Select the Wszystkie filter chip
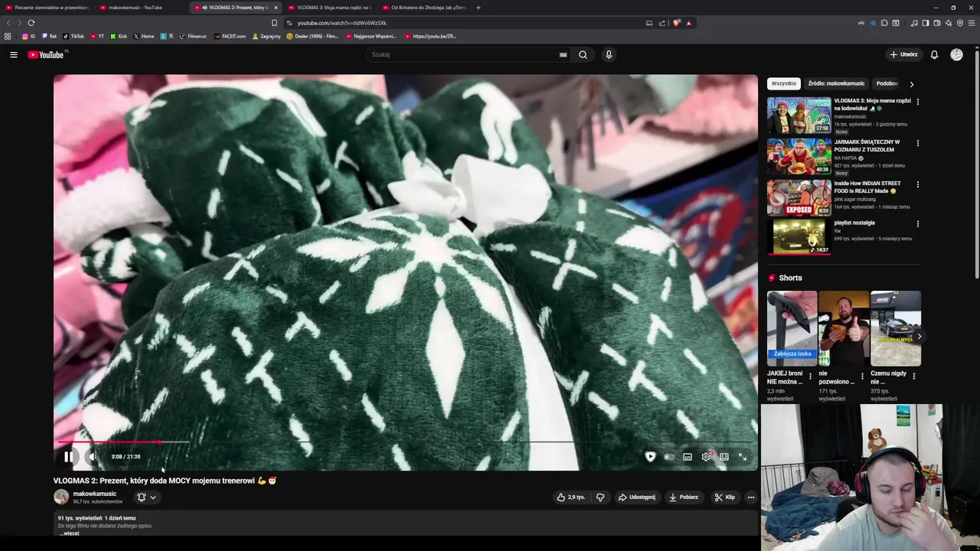The height and width of the screenshot is (551, 980). point(784,83)
